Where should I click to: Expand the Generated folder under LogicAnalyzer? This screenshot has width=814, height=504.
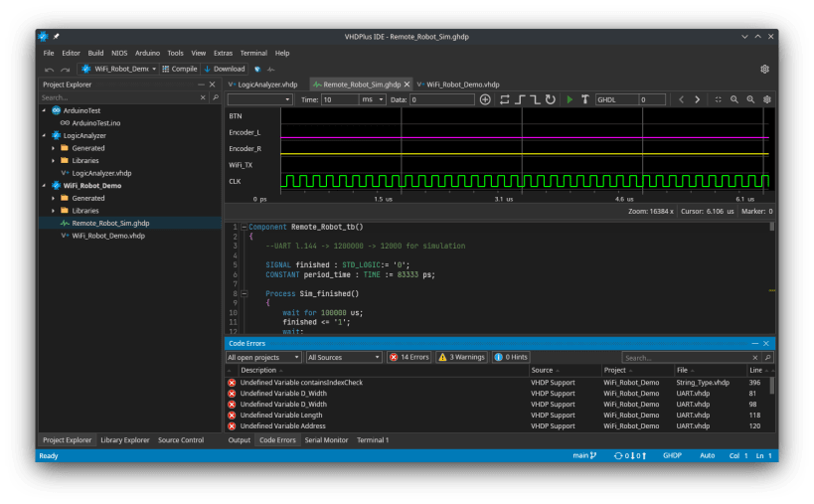tap(53, 148)
